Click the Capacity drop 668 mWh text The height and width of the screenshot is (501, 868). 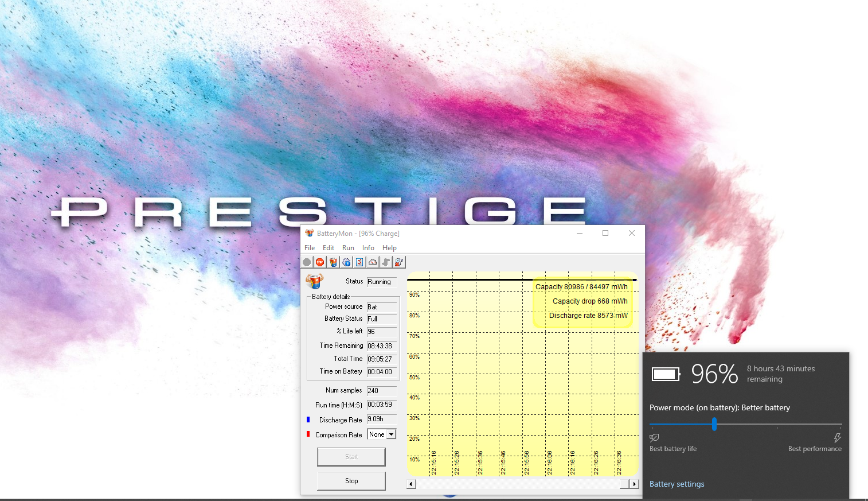click(590, 301)
